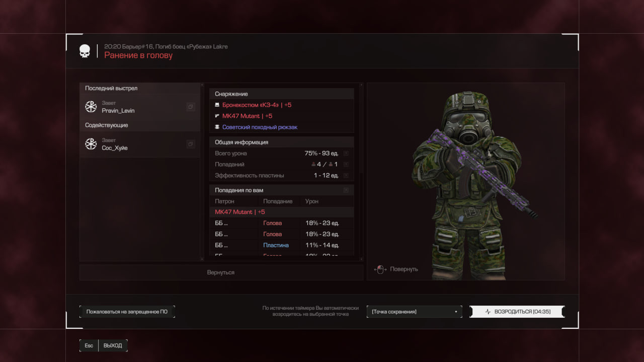Expand details for Всего урона row
The image size is (644, 362).
pyautogui.click(x=346, y=154)
